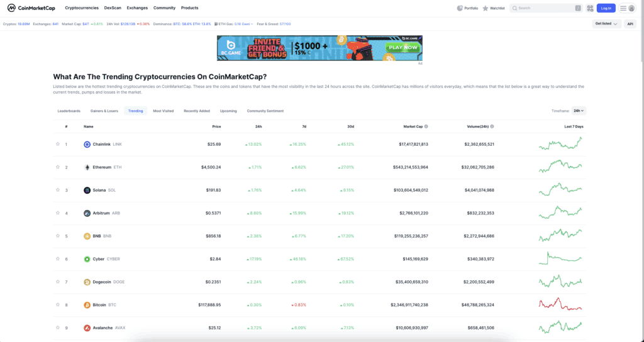This screenshot has height=342, width=644.
Task: Click the 24h Vol value link
Action: [x=128, y=25]
